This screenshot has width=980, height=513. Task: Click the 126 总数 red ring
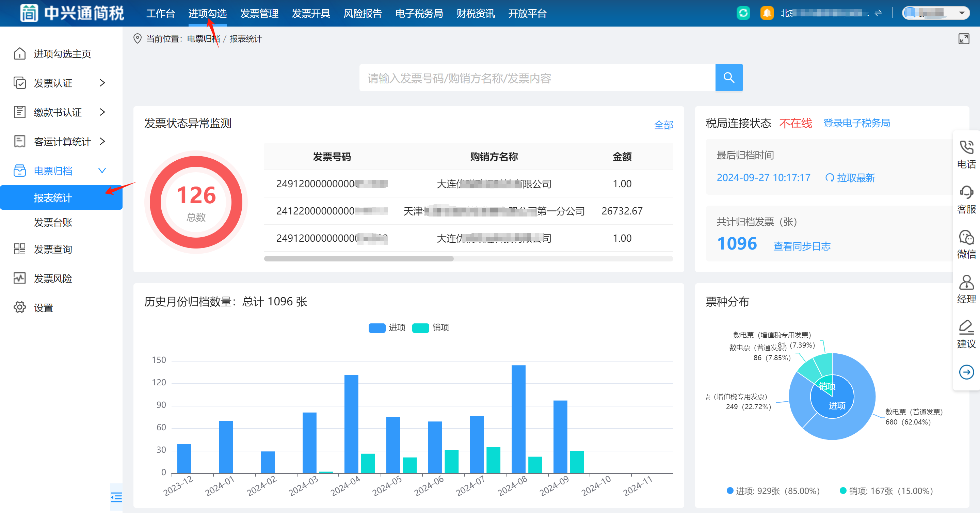[196, 202]
